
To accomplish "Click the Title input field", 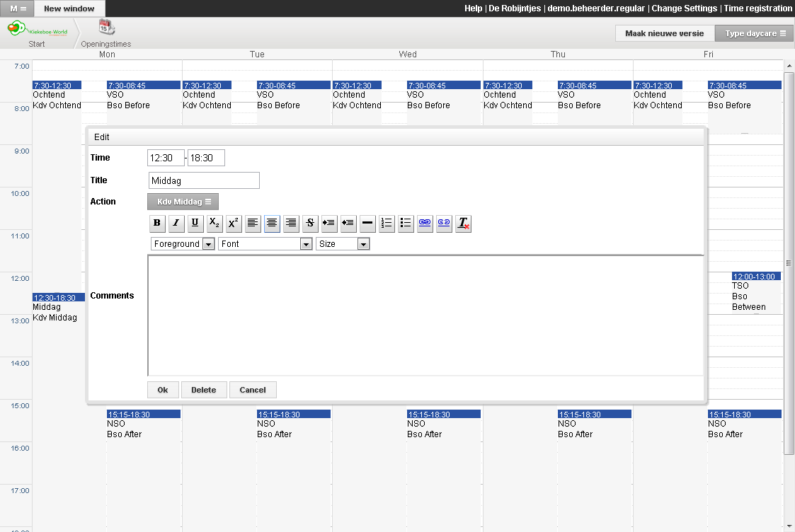I will 204,180.
